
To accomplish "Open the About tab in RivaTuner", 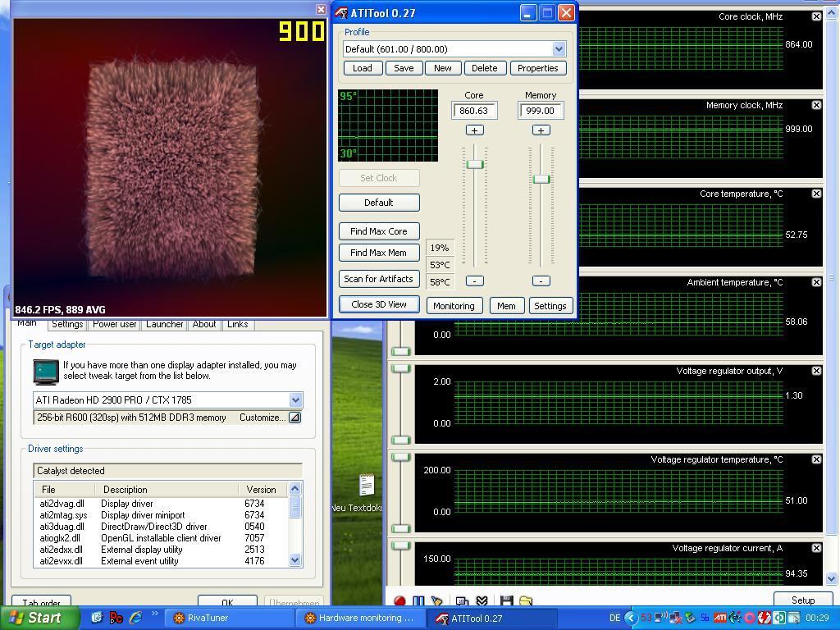I will [x=204, y=324].
